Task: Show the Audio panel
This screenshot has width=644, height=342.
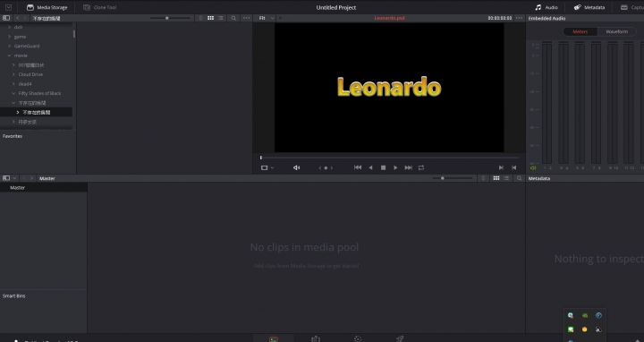Action: [x=547, y=7]
